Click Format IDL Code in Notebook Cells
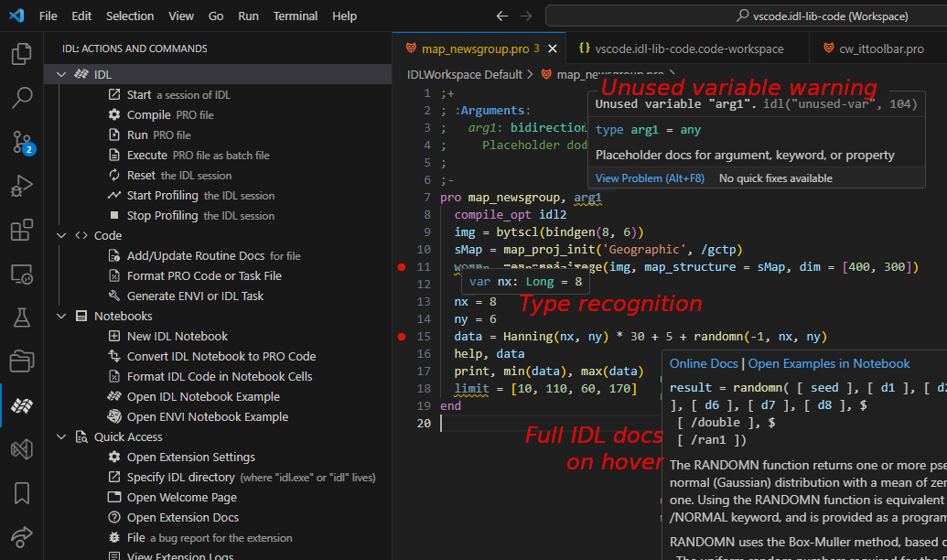Screen dimensions: 947x560 (210, 376)
